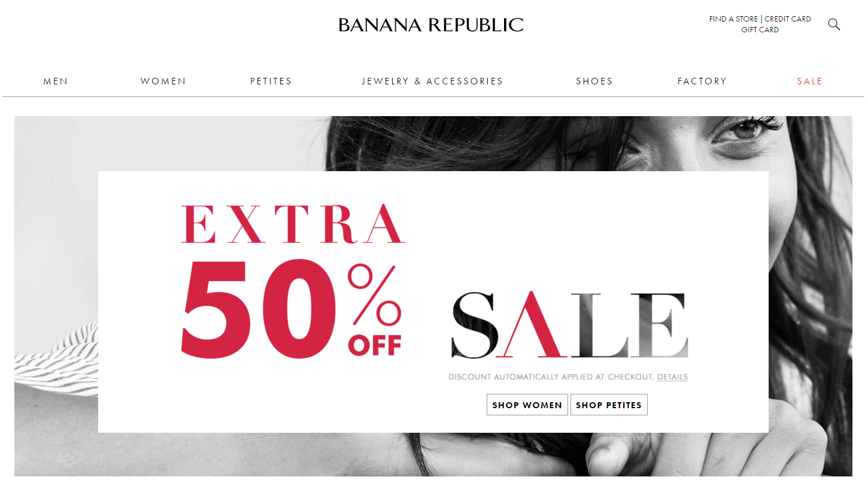Click the large SALE text graphic

(x=569, y=325)
